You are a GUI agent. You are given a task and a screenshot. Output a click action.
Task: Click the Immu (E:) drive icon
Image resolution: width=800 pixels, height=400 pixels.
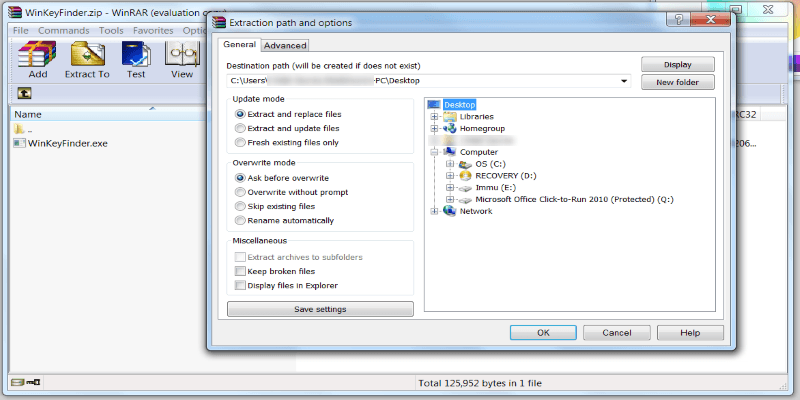pos(465,188)
